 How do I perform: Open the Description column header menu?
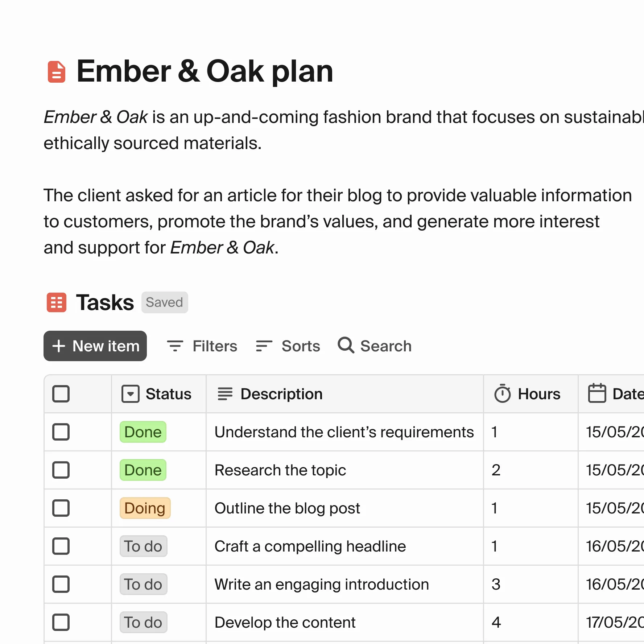point(281,394)
